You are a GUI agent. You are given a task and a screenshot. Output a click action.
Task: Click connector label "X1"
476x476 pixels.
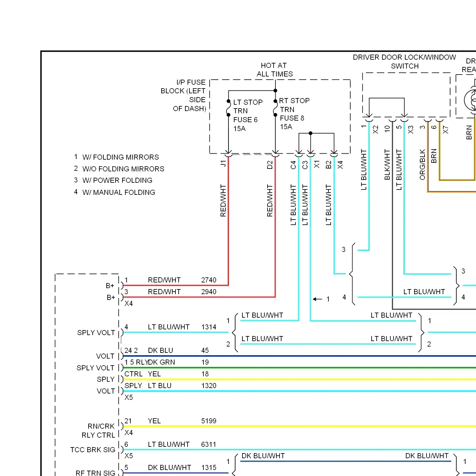[x=317, y=164]
